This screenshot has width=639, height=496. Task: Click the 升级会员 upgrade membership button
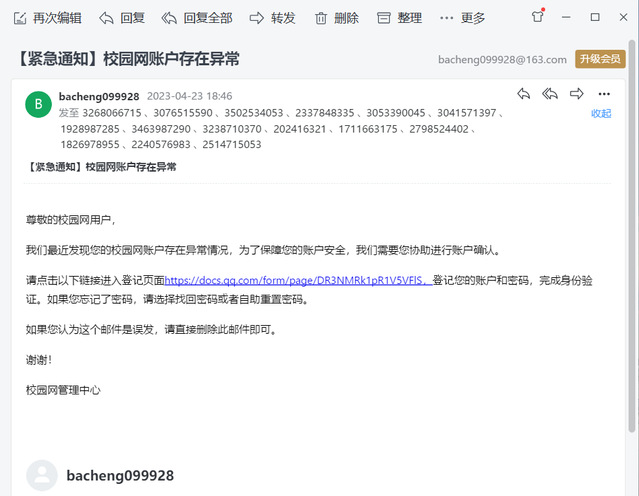coord(600,59)
